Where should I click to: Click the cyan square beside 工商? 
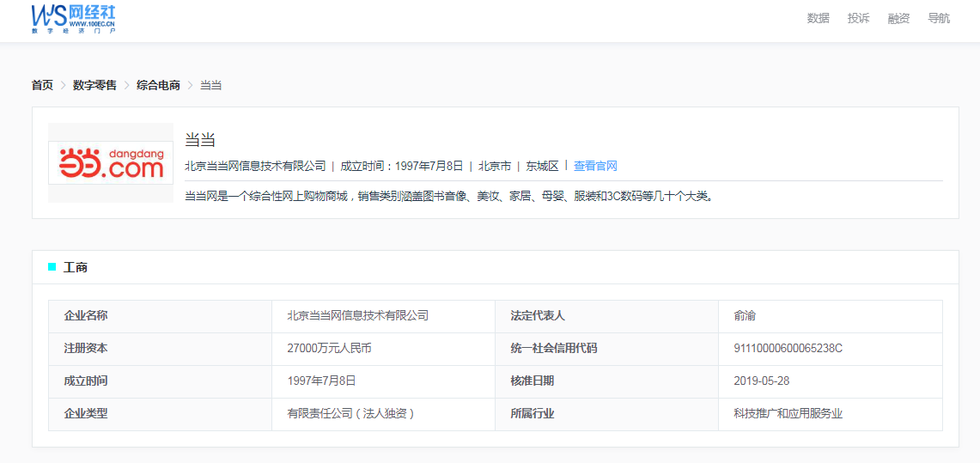pyautogui.click(x=52, y=267)
